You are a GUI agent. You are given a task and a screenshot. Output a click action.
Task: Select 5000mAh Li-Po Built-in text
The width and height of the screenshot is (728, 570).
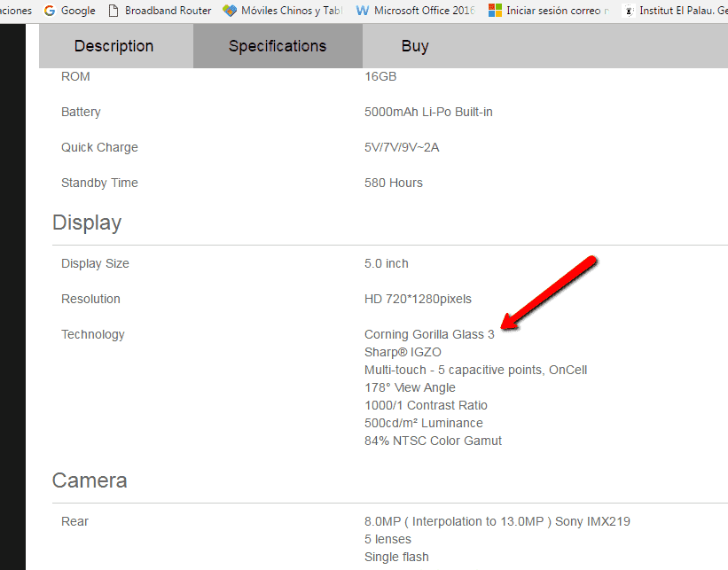pos(428,112)
